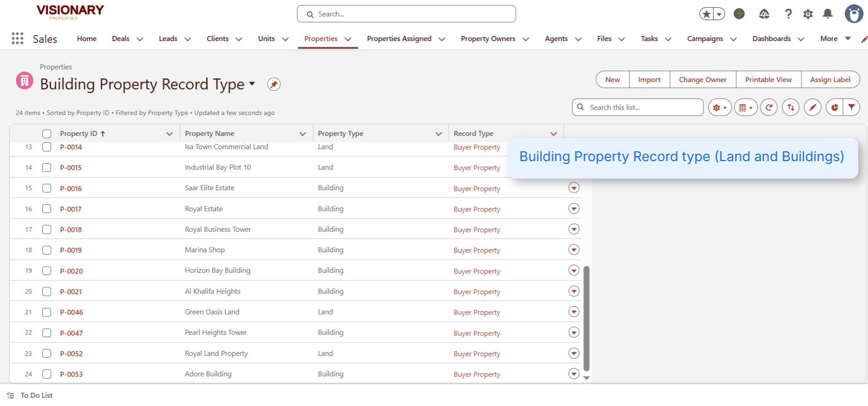The image size is (868, 406).
Task: Open property record P-0020
Action: (71, 271)
